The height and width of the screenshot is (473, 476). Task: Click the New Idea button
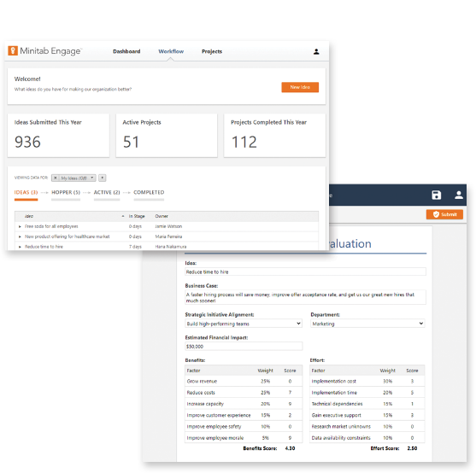[300, 87]
